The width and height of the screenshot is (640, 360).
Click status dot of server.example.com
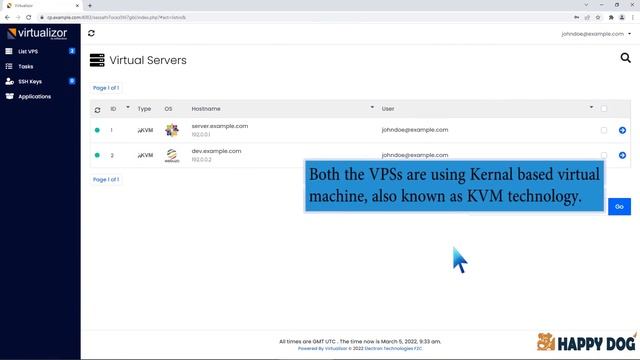97,130
